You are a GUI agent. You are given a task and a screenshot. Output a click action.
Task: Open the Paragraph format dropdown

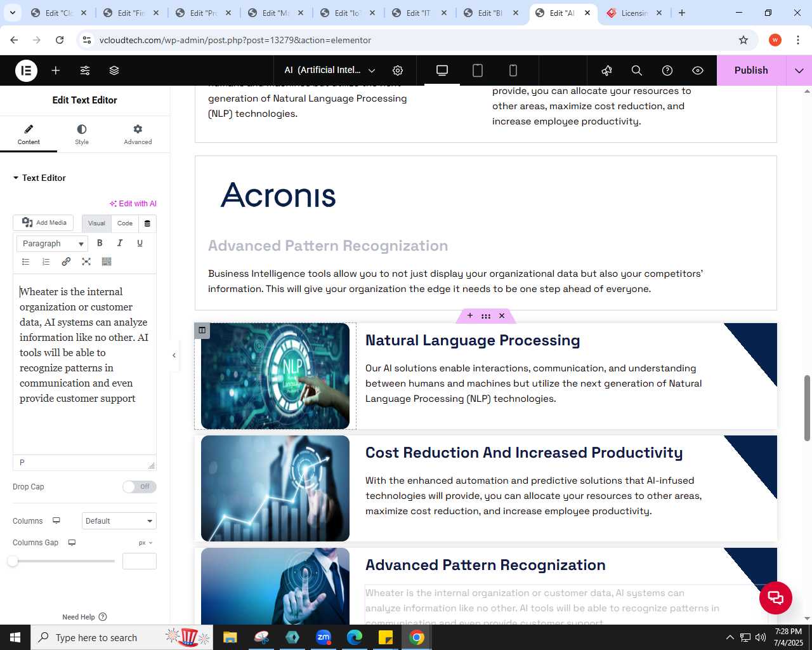(52, 244)
